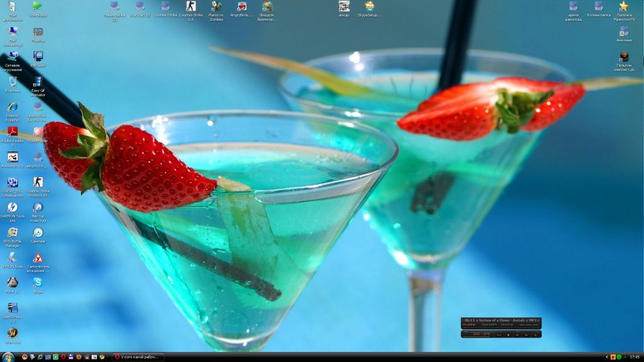Open the Calendar desktop shortcut
Screen dimensions: 644x362
pyautogui.click(x=38, y=233)
